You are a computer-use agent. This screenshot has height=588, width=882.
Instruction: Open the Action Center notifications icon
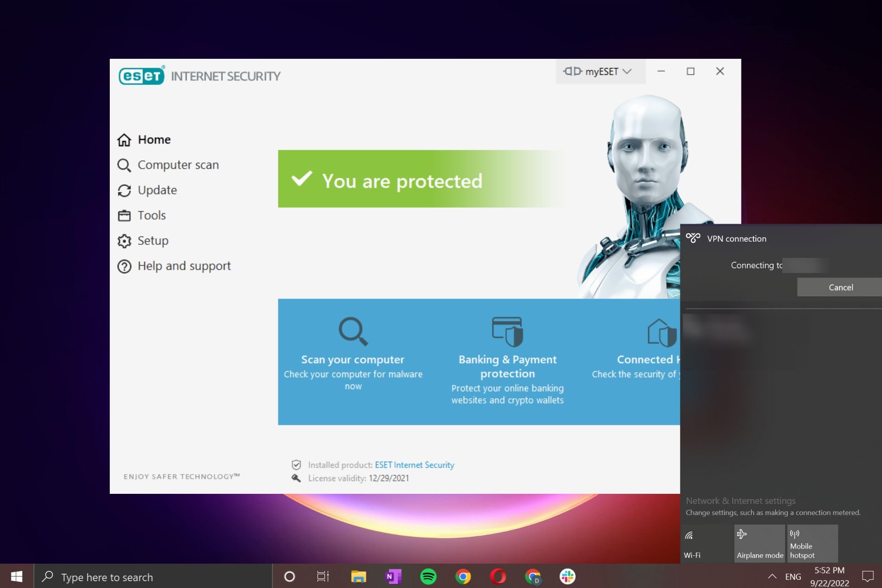click(x=867, y=577)
